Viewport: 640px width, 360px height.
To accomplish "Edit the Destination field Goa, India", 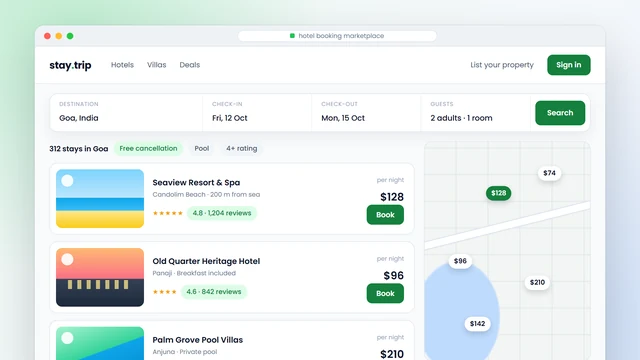I will [126, 113].
